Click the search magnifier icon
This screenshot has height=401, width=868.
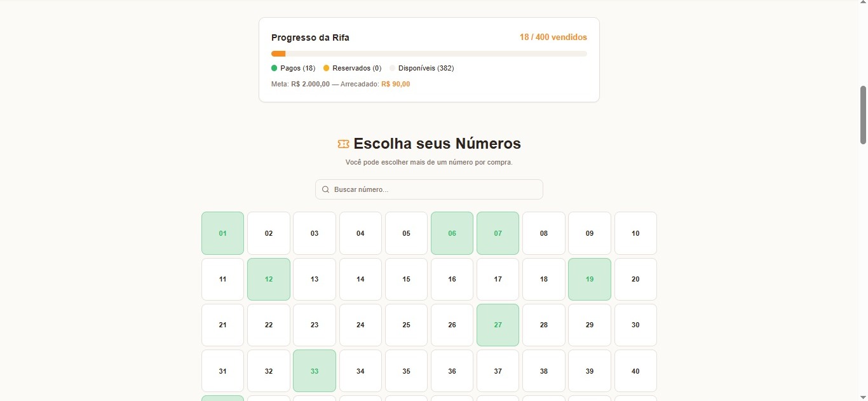(325, 189)
